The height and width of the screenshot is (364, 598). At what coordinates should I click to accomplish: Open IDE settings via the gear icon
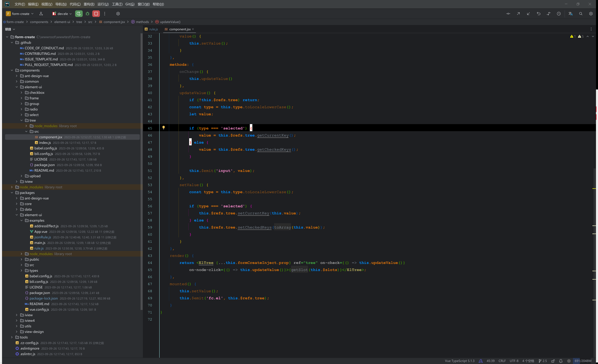click(591, 14)
